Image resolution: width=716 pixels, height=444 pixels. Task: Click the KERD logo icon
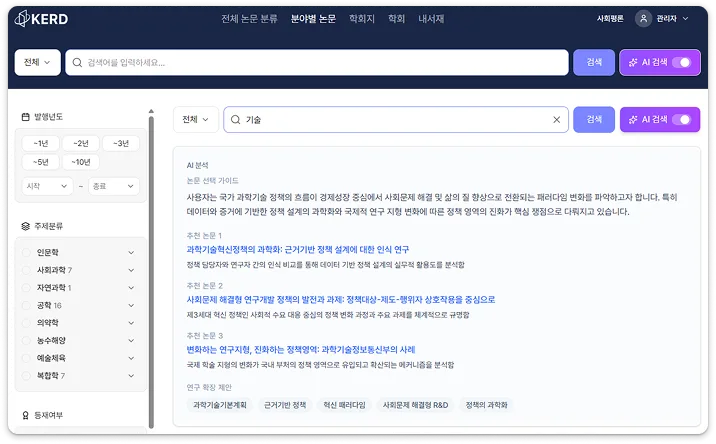point(22,19)
